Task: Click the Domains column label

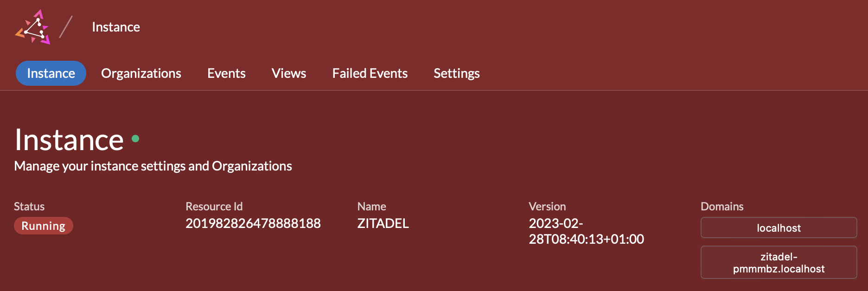Action: tap(722, 206)
